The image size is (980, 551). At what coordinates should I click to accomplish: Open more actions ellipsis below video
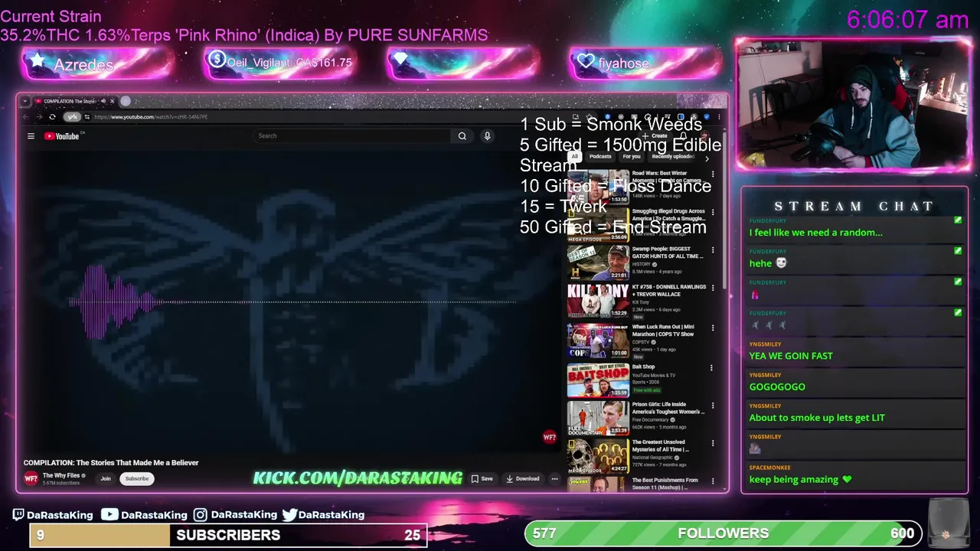click(554, 479)
